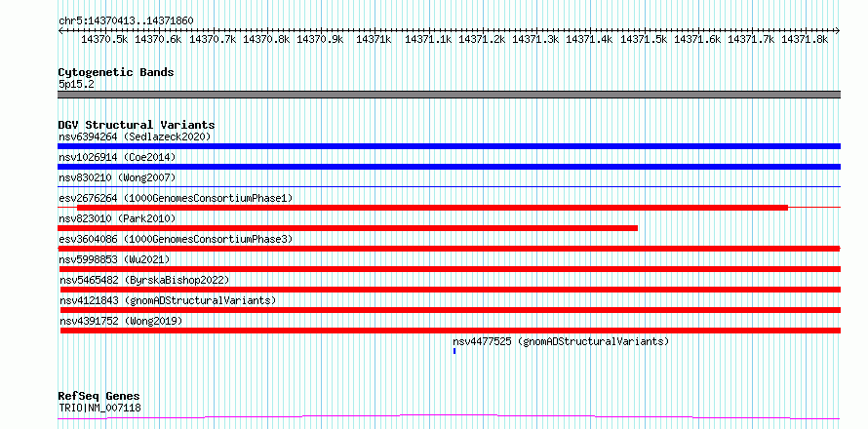Select the red bar of esv2676264
Image resolution: width=868 pixels, height=429 pixels.
pyautogui.click(x=432, y=208)
